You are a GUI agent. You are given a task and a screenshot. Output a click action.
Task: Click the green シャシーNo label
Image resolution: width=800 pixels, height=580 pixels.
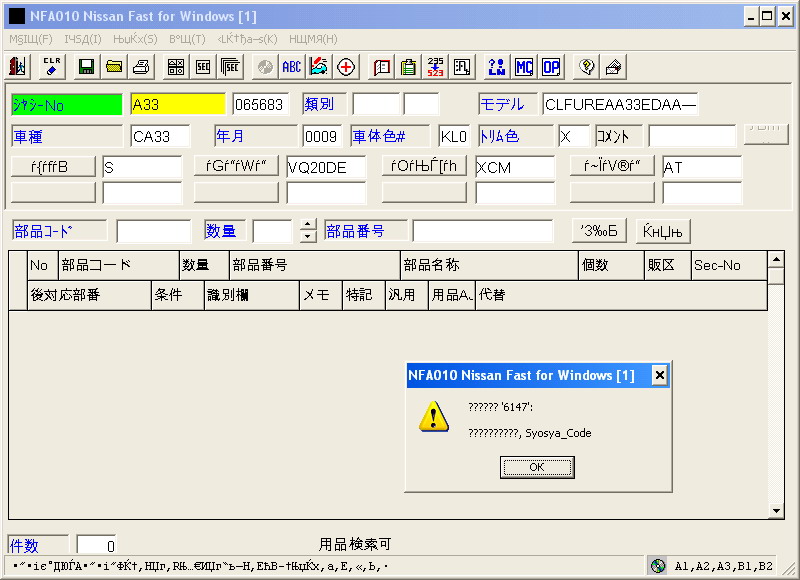coord(66,105)
